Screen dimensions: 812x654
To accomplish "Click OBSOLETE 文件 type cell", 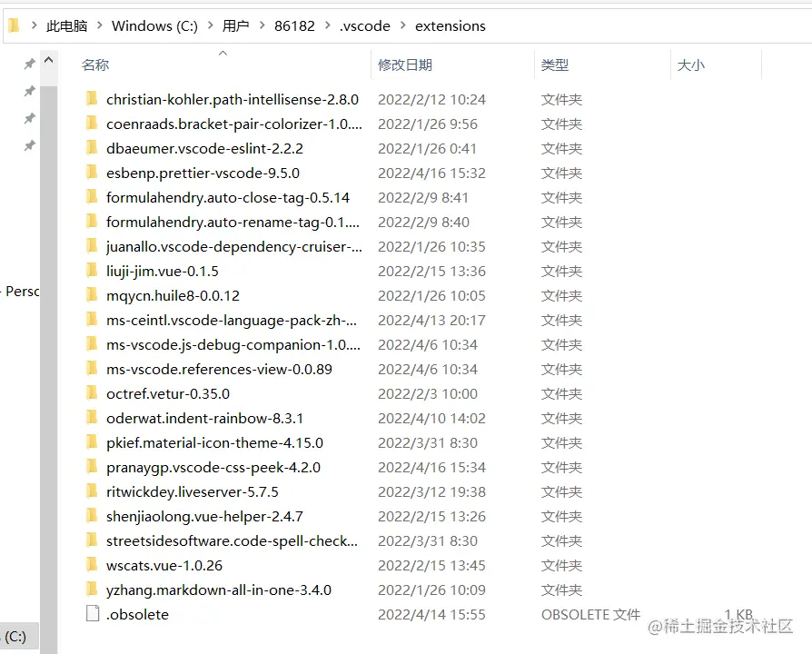I will tap(591, 615).
